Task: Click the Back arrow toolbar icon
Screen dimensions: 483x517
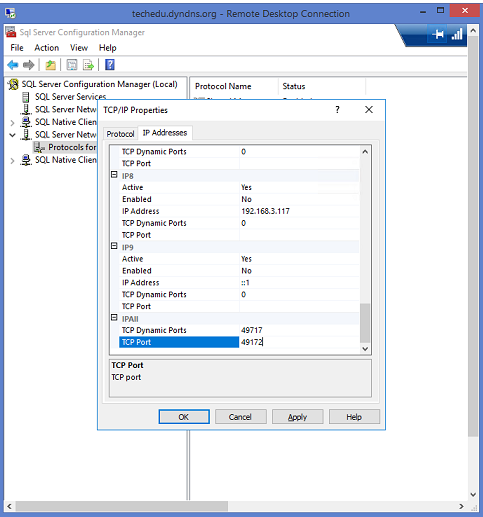Action: 13,65
